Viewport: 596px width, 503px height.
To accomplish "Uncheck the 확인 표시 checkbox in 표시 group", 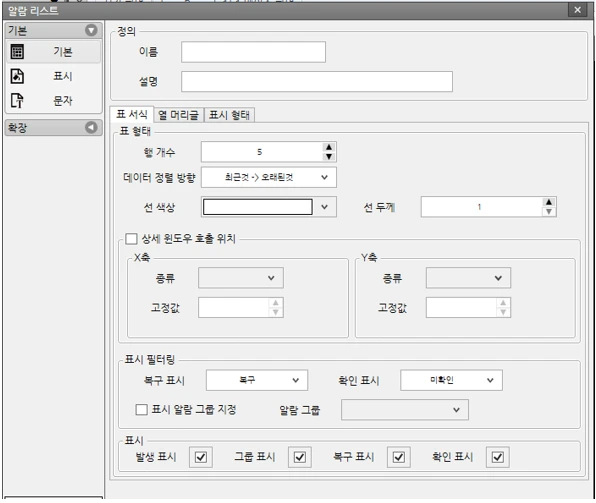I will pos(498,457).
